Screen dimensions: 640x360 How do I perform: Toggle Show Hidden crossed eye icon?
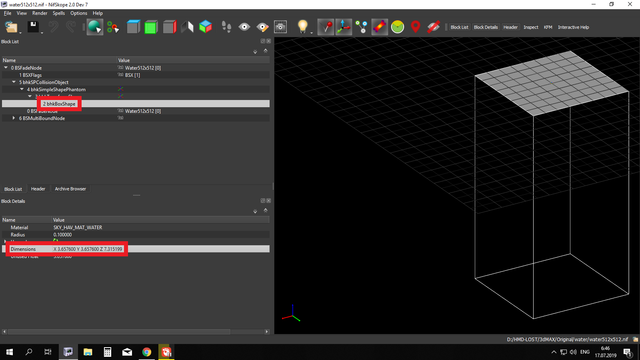433,27
